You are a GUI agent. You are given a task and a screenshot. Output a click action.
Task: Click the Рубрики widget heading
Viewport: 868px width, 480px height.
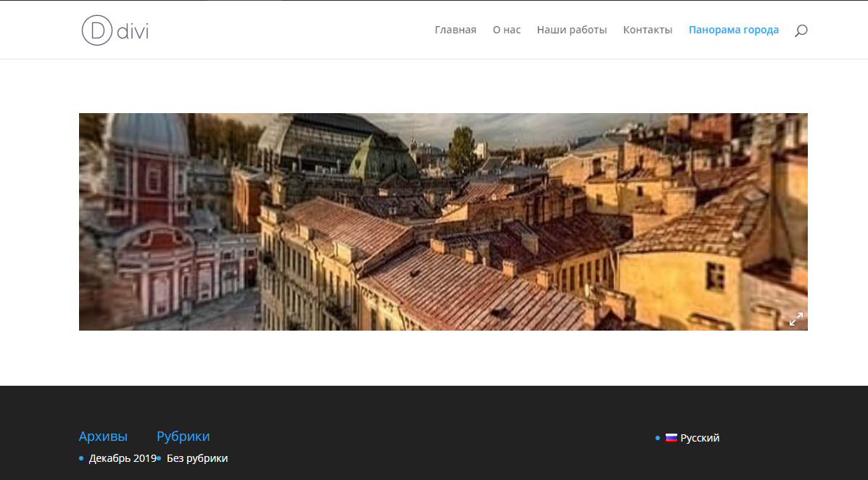coord(183,436)
